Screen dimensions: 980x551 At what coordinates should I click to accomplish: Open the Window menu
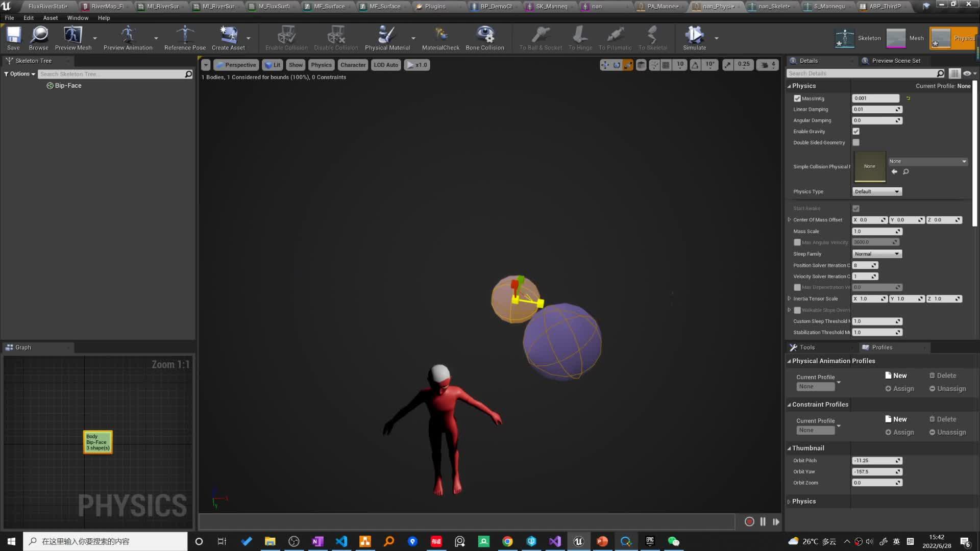[78, 17]
